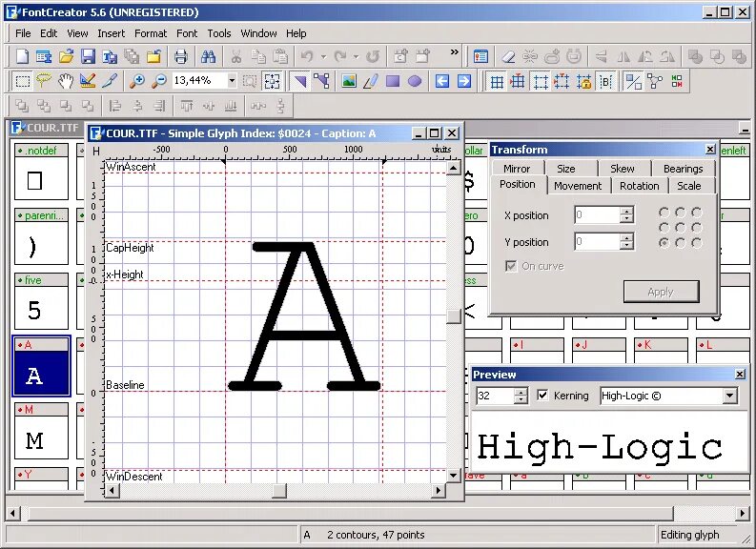Toggle lock guidelines padlock icon

[583, 81]
